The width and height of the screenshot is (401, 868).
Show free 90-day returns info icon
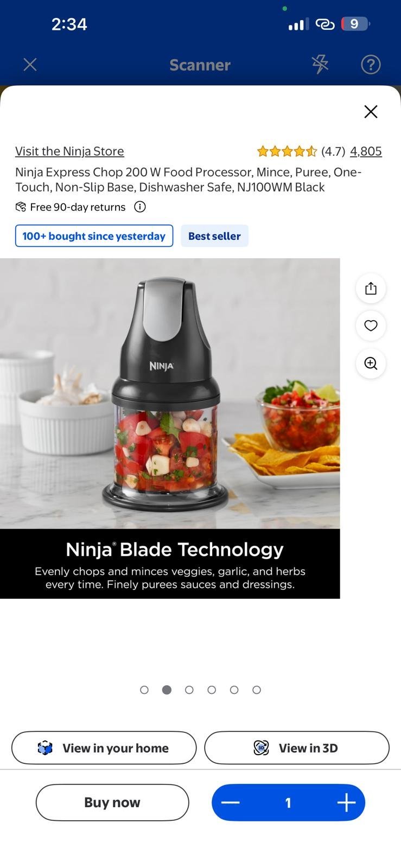pyautogui.click(x=140, y=207)
